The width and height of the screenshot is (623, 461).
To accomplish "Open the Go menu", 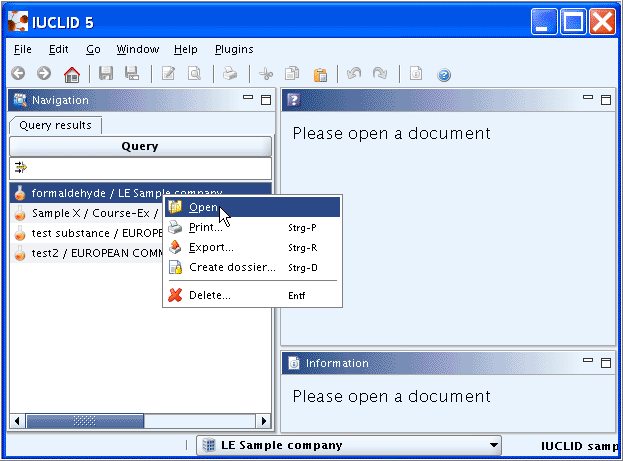I will (93, 49).
